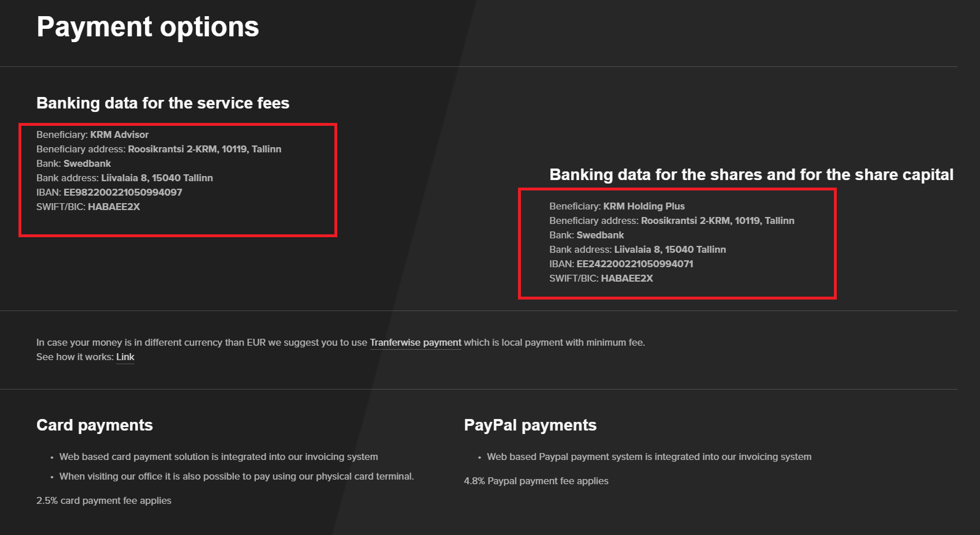Click Bank address line under share capital section

(638, 249)
